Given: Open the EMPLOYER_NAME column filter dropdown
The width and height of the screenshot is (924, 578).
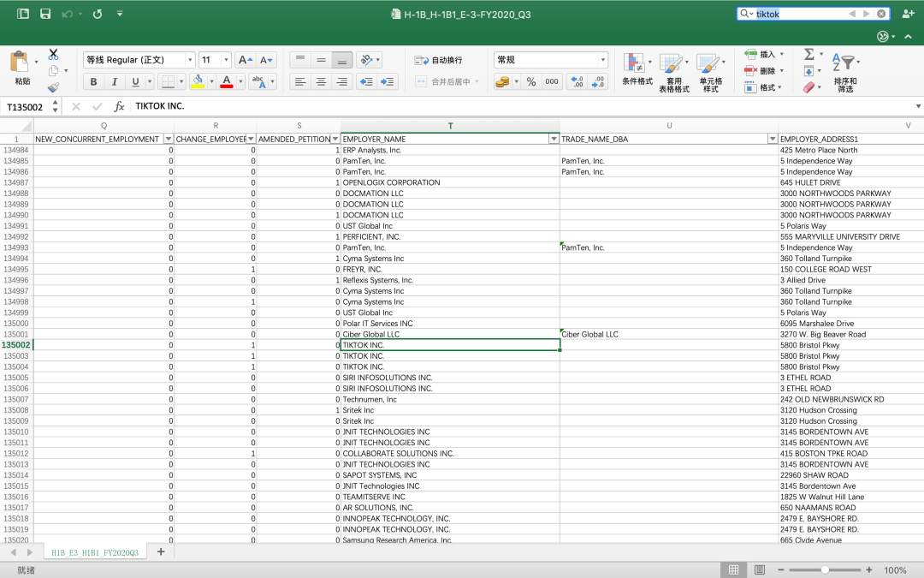Looking at the screenshot, I should (554, 139).
